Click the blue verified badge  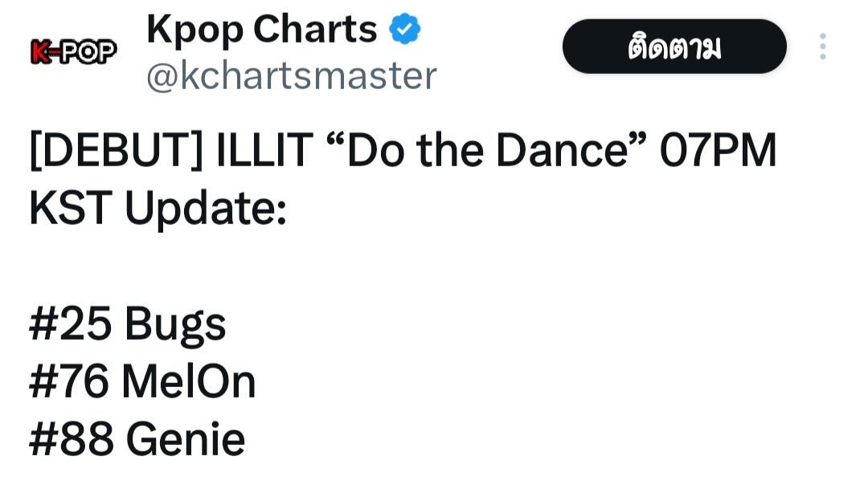pyautogui.click(x=404, y=29)
